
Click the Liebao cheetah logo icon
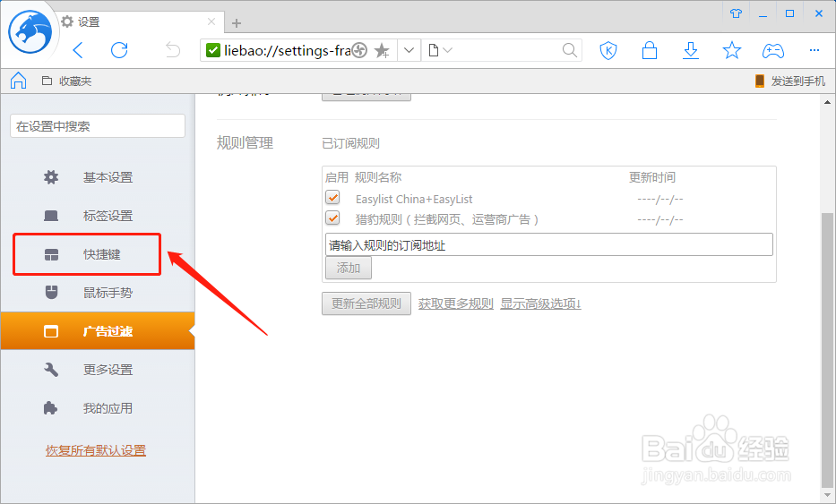pos(30,32)
